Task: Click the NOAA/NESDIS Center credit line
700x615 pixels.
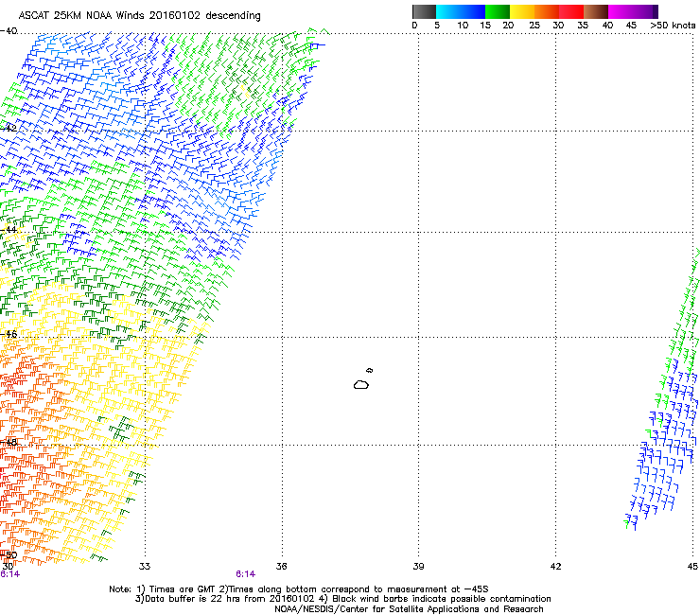Action: click(409, 609)
